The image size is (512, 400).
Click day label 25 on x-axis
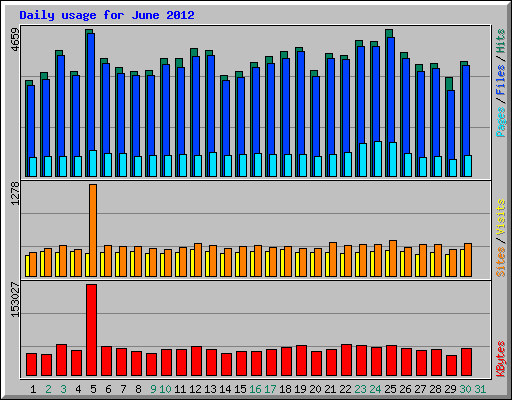(390, 389)
